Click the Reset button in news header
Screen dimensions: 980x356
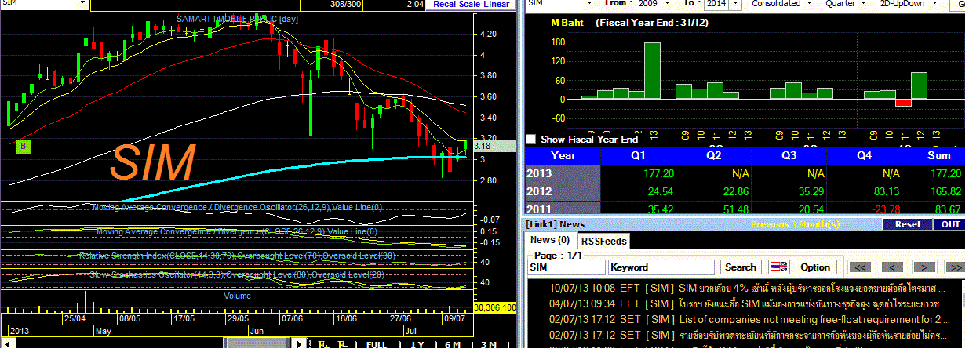[907, 224]
